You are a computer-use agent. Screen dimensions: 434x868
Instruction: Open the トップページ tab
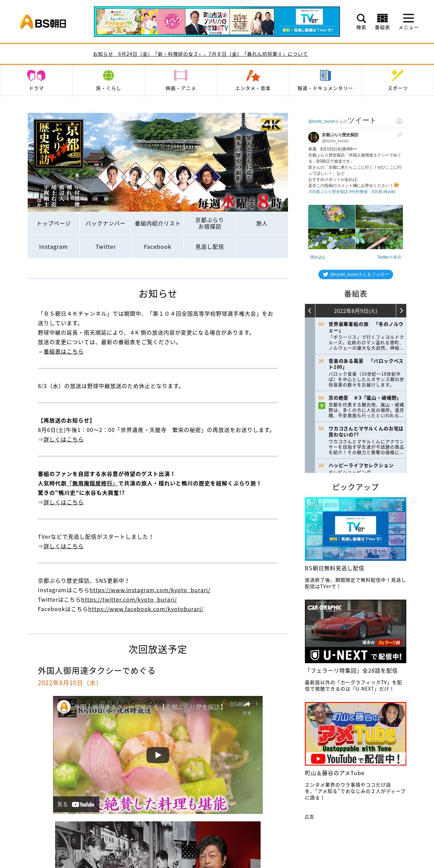tap(54, 223)
